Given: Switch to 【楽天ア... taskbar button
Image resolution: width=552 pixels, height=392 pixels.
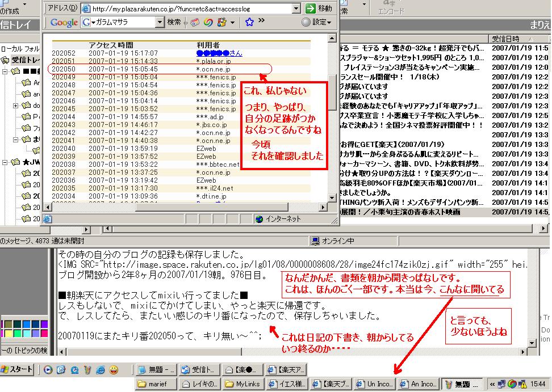Looking at the screenshot, I should pyautogui.click(x=286, y=370).
